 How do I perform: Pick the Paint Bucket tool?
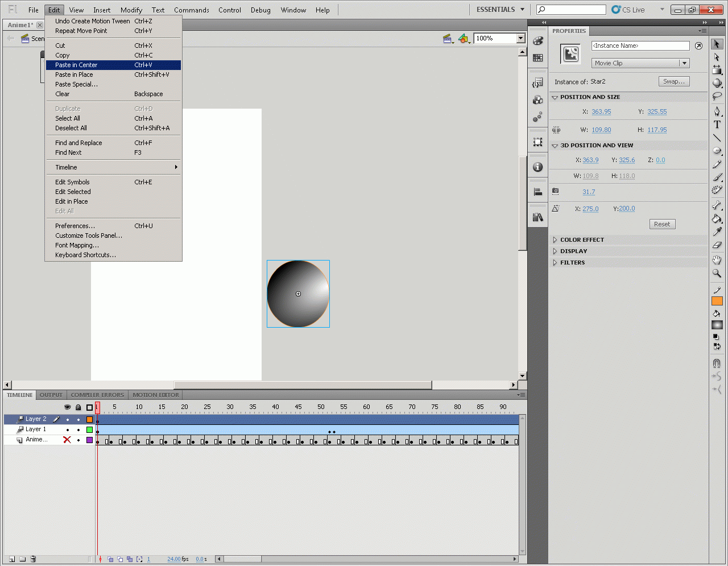point(717,218)
